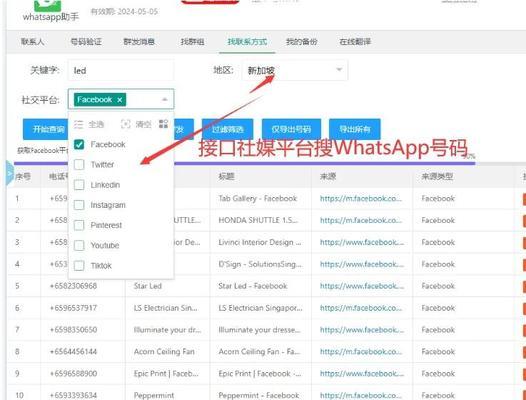Click the 过滤筛选 button
Screen dimensions: 526x400
(x=227, y=129)
